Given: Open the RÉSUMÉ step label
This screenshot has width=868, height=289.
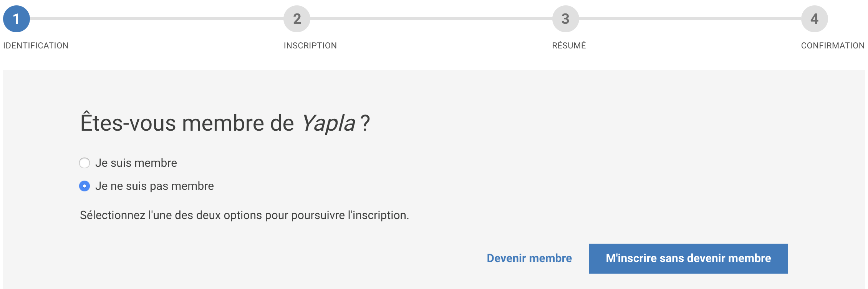Looking at the screenshot, I should (x=569, y=46).
